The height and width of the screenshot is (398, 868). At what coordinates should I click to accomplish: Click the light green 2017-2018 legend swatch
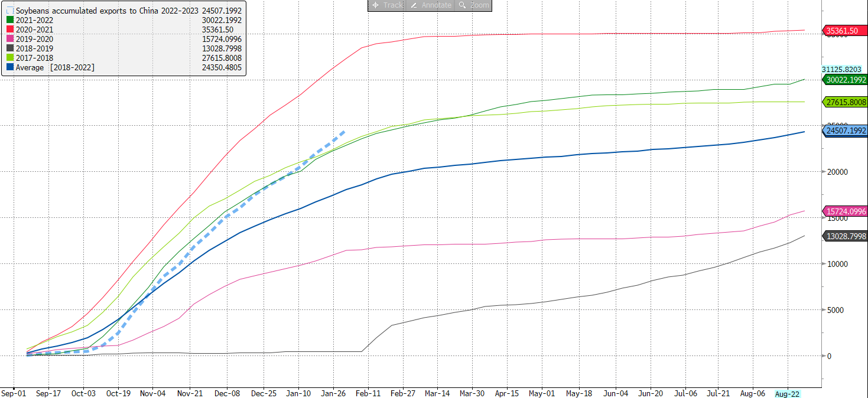point(10,58)
